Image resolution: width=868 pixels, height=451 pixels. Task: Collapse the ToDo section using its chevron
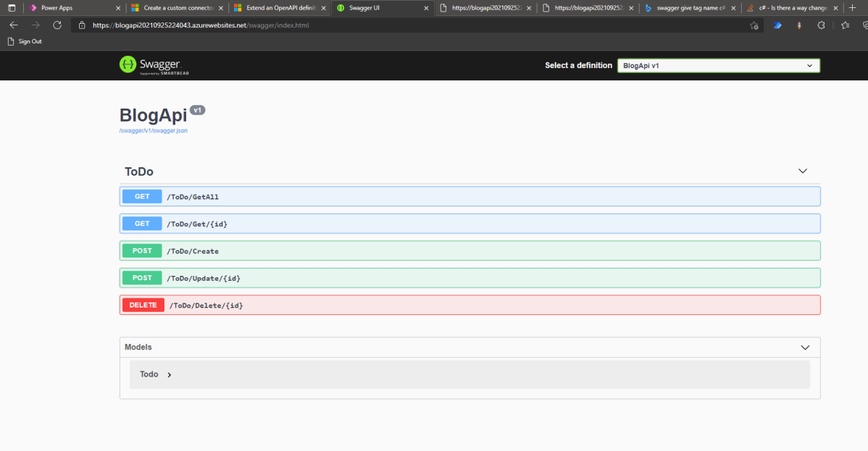click(x=802, y=171)
